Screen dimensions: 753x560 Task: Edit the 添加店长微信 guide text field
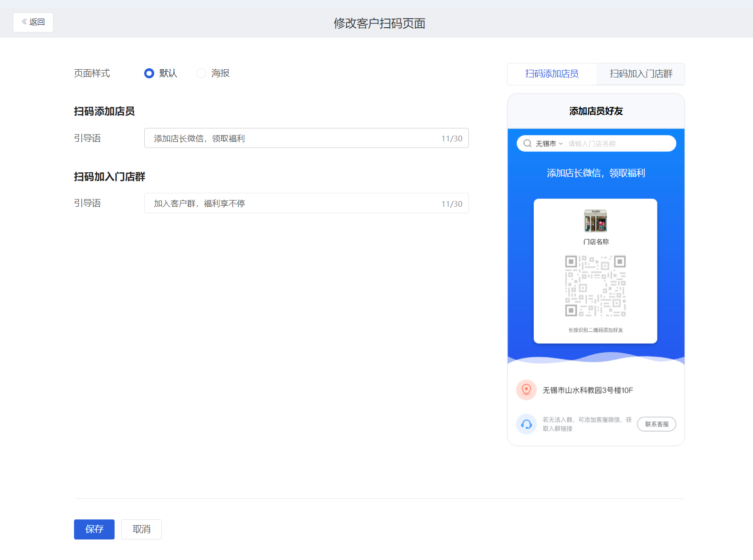(x=306, y=138)
